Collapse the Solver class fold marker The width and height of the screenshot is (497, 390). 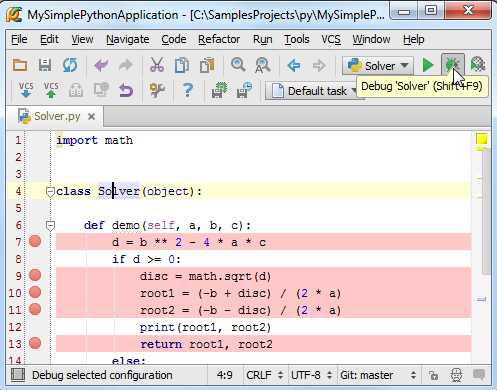tap(50, 192)
